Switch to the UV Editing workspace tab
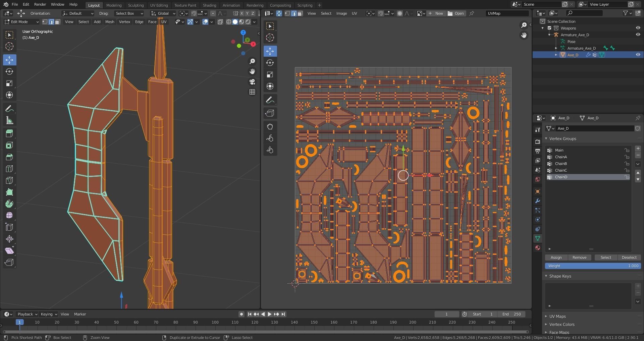Image resolution: width=644 pixels, height=341 pixels. [x=159, y=5]
